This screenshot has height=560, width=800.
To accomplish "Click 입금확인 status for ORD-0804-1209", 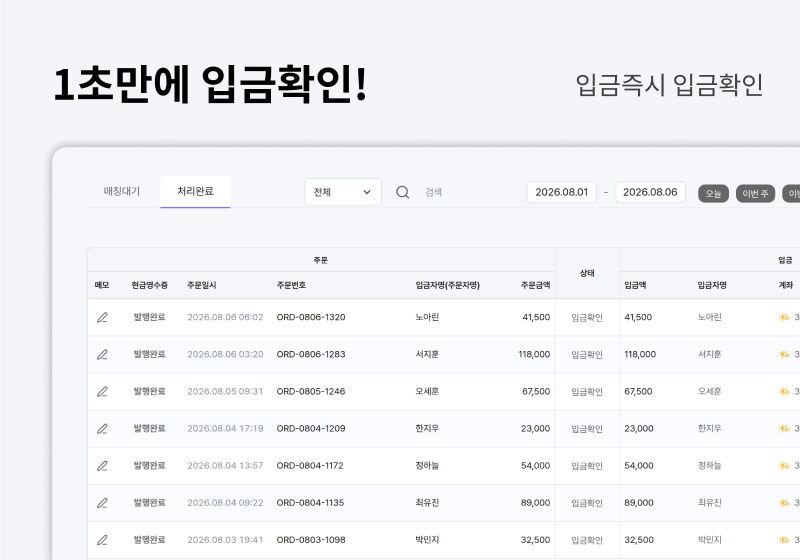I will [587, 429].
